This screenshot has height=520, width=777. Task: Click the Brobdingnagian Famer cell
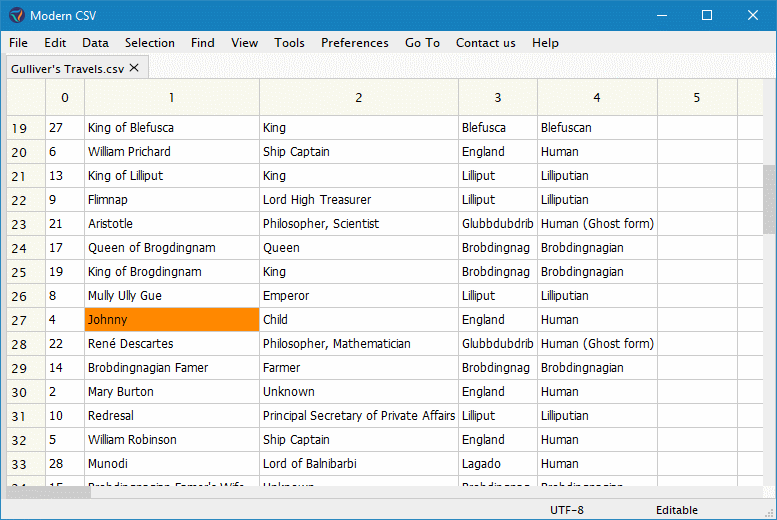coord(172,368)
